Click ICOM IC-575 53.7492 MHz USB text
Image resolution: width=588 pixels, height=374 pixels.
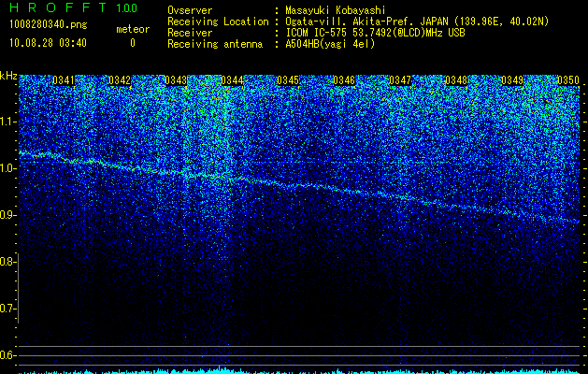click(x=375, y=33)
